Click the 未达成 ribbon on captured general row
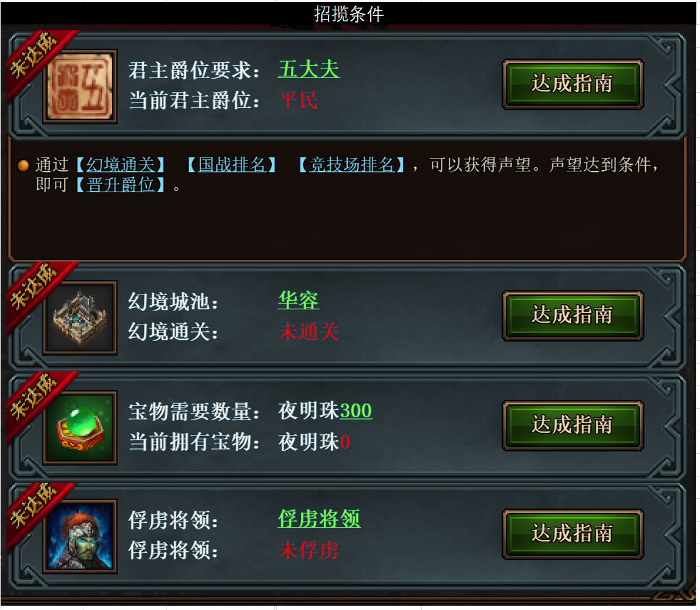Image resolution: width=700 pixels, height=610 pixels. [36, 508]
